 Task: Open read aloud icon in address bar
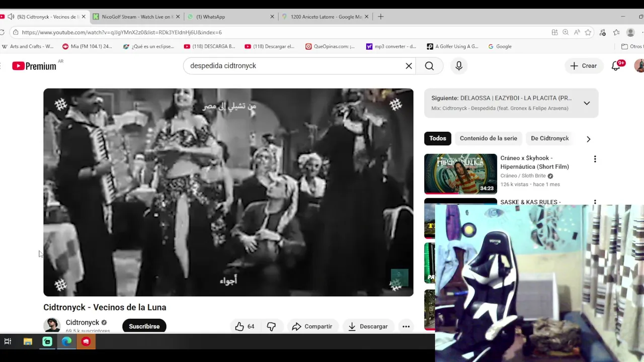point(577,32)
